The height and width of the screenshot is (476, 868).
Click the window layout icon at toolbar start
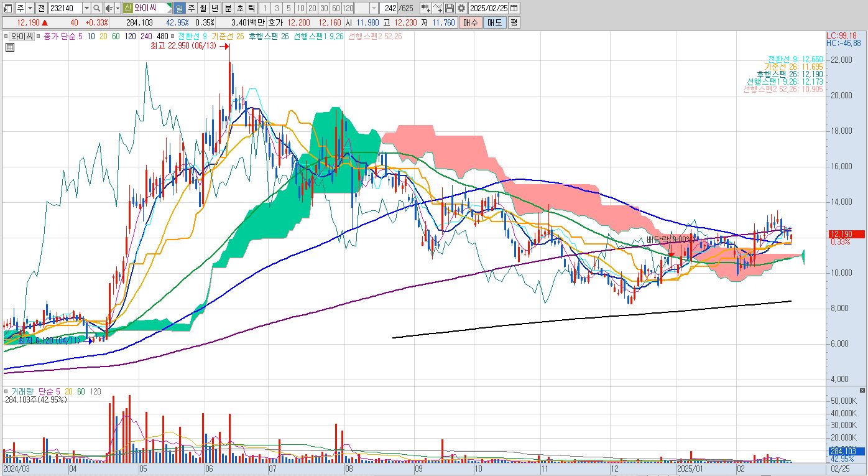coord(8,8)
